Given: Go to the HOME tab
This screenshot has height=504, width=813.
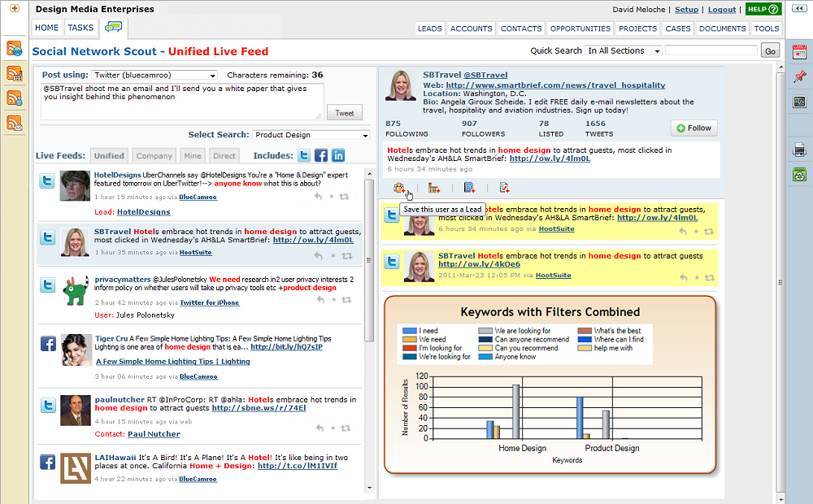Looking at the screenshot, I should (x=46, y=28).
